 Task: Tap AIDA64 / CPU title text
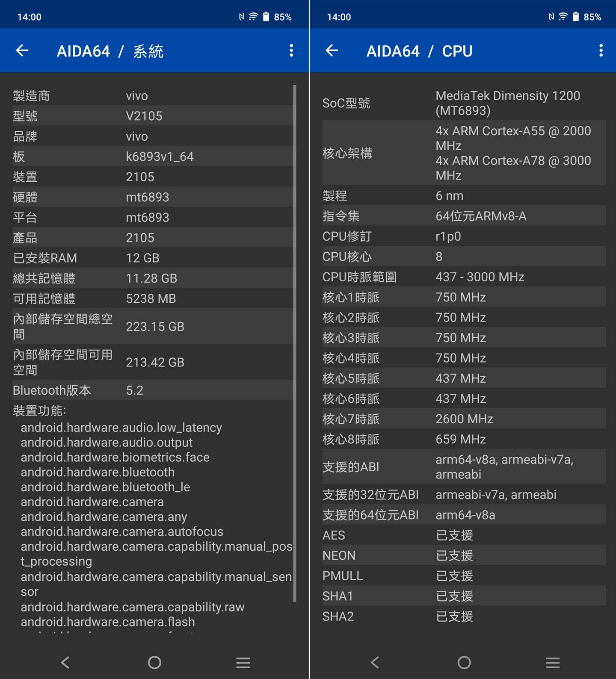pos(419,51)
